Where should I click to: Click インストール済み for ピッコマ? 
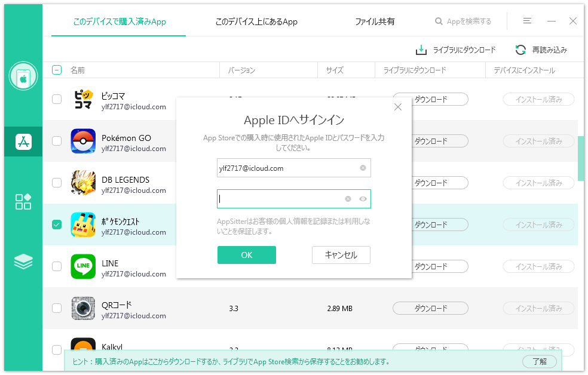(538, 99)
